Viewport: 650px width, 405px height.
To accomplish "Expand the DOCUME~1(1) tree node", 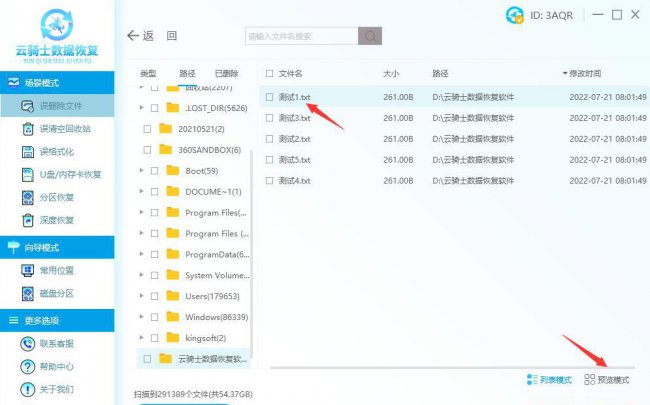I will tap(141, 191).
